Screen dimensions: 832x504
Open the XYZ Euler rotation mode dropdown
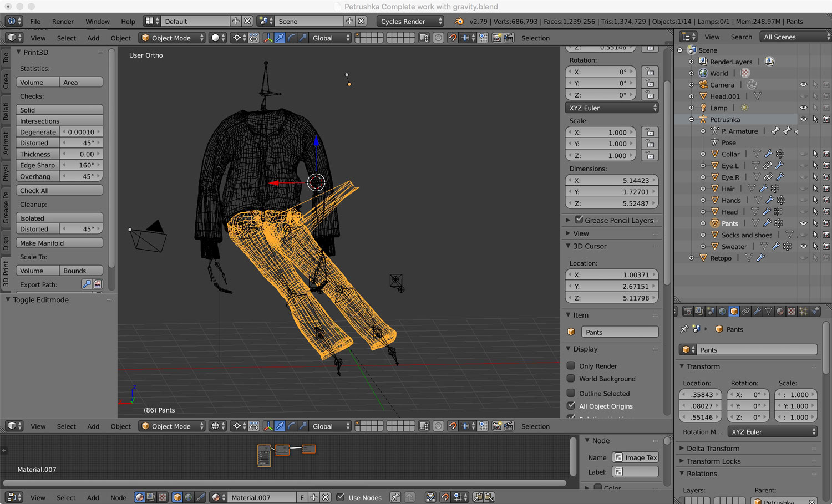click(x=612, y=108)
